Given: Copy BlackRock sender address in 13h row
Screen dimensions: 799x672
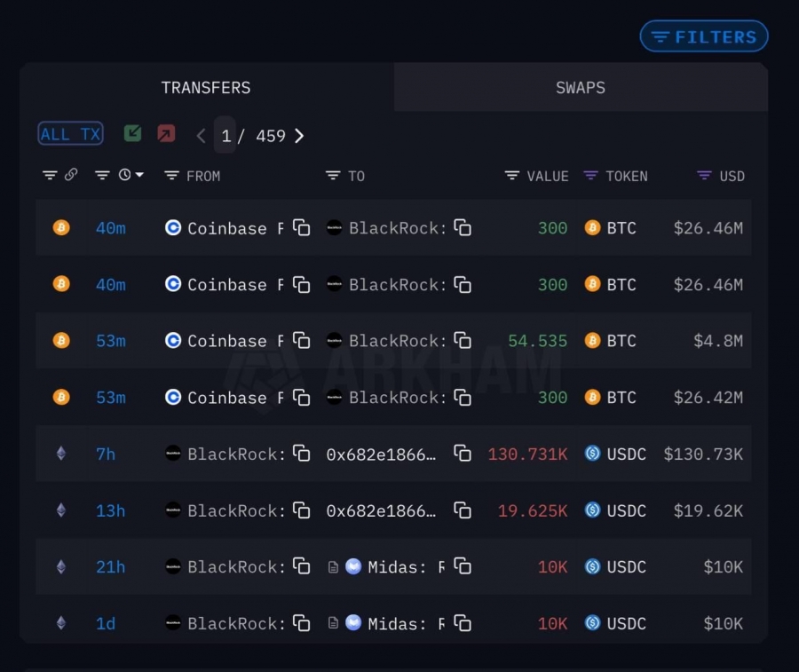Looking at the screenshot, I should (x=301, y=510).
